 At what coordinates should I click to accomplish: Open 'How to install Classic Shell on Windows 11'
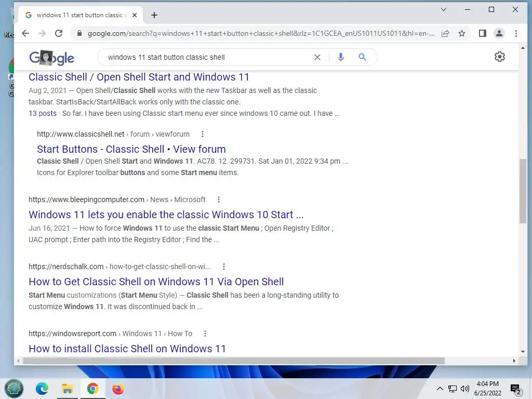127,349
